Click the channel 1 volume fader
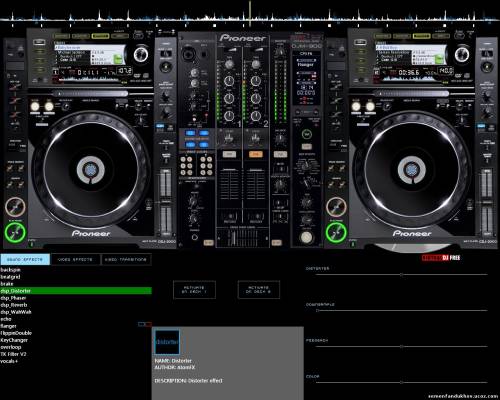The width and height of the screenshot is (500, 400). pyautogui.click(x=229, y=185)
